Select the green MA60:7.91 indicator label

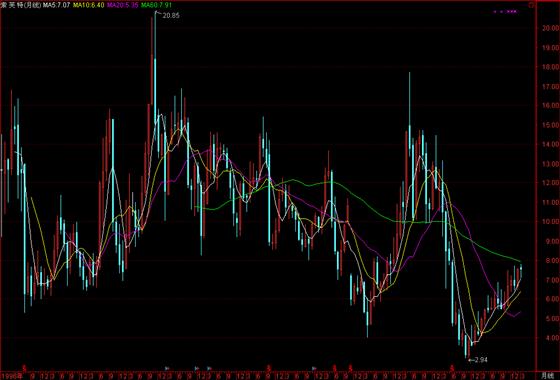[156, 5]
